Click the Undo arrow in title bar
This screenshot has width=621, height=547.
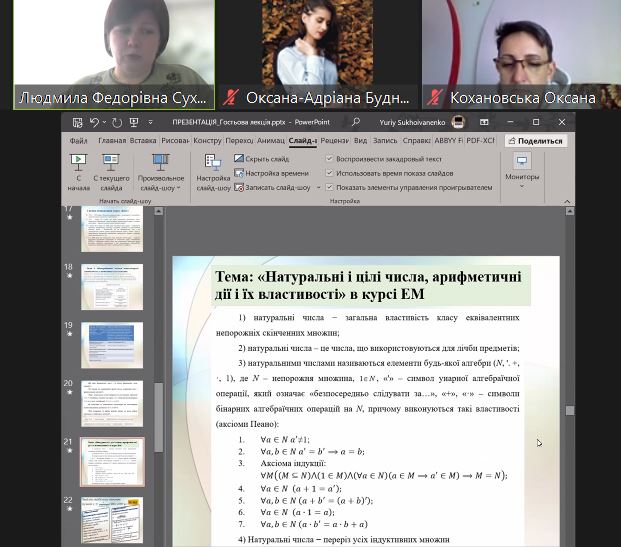coord(93,122)
